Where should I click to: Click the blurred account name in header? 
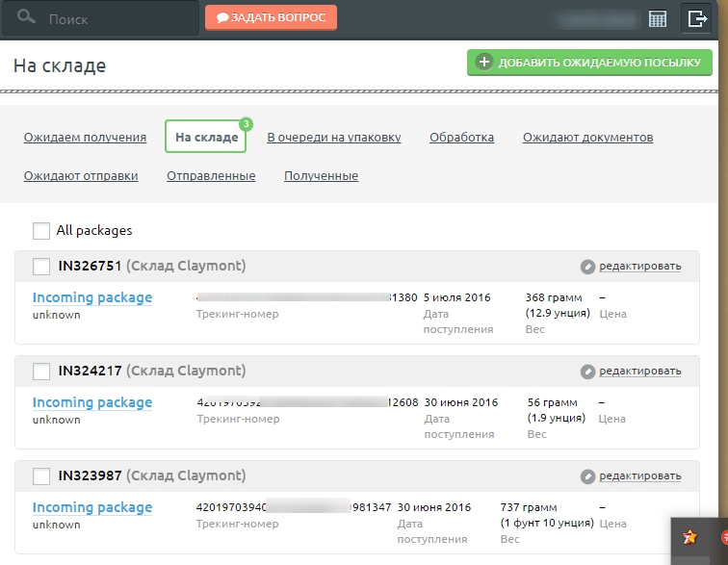point(596,19)
